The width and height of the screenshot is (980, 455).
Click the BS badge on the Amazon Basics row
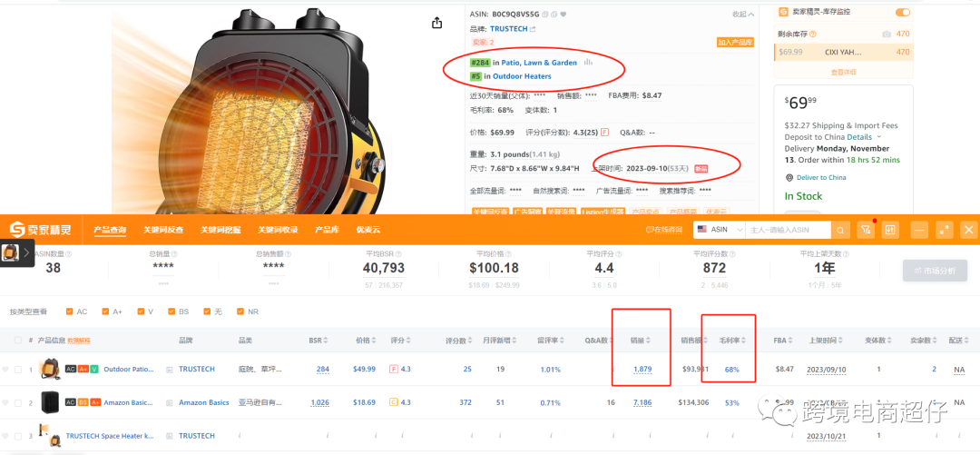pos(83,402)
